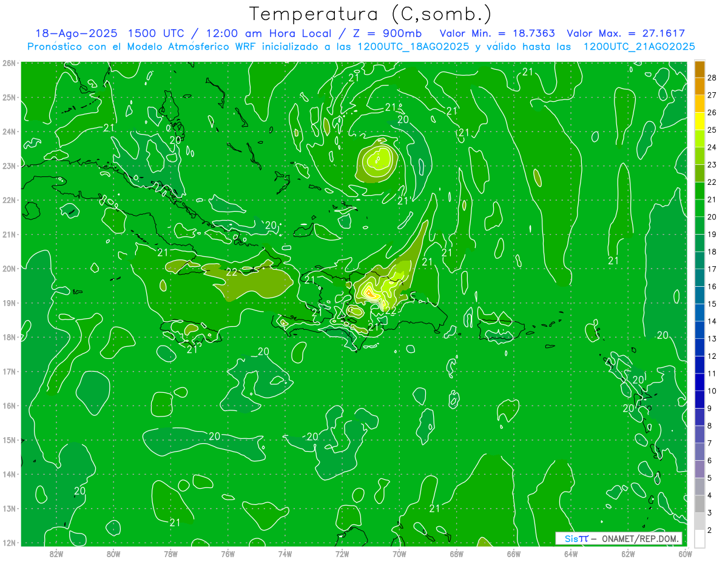Click the '78W' longitude axis label
Screen dimensions: 728x562
170,554
